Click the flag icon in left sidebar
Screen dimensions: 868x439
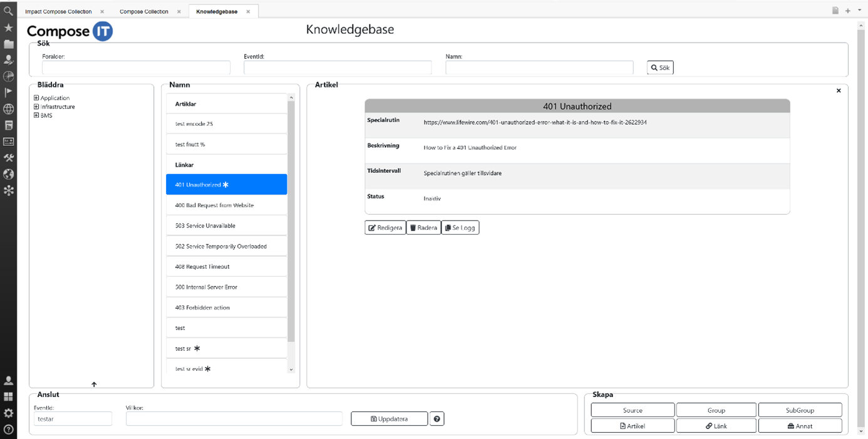pos(9,93)
